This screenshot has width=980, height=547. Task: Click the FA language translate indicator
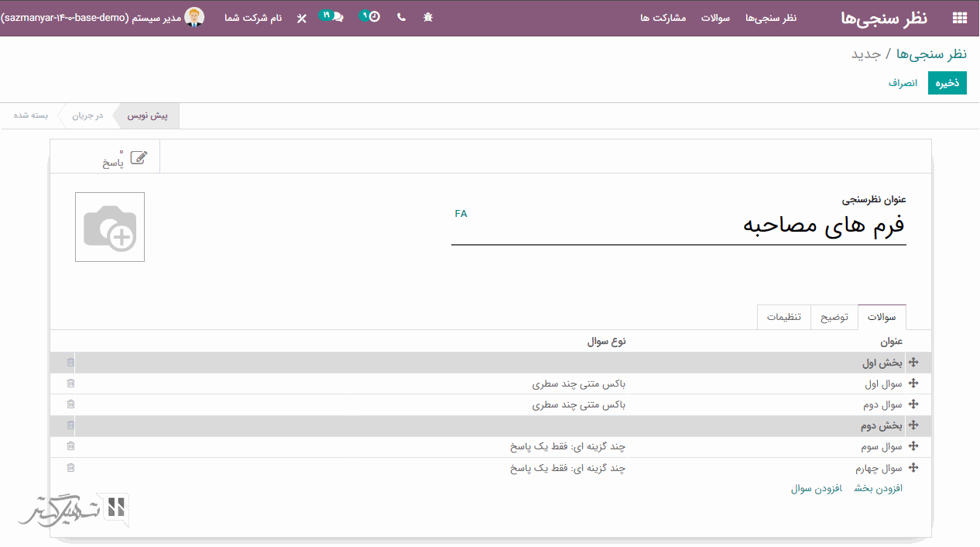[x=461, y=214]
